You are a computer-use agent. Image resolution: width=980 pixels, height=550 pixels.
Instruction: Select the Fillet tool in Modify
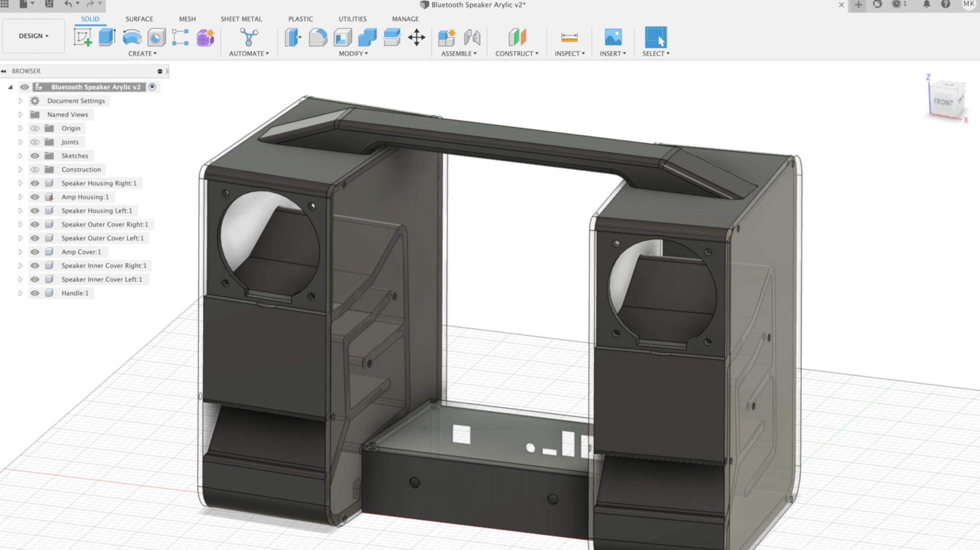pyautogui.click(x=318, y=38)
